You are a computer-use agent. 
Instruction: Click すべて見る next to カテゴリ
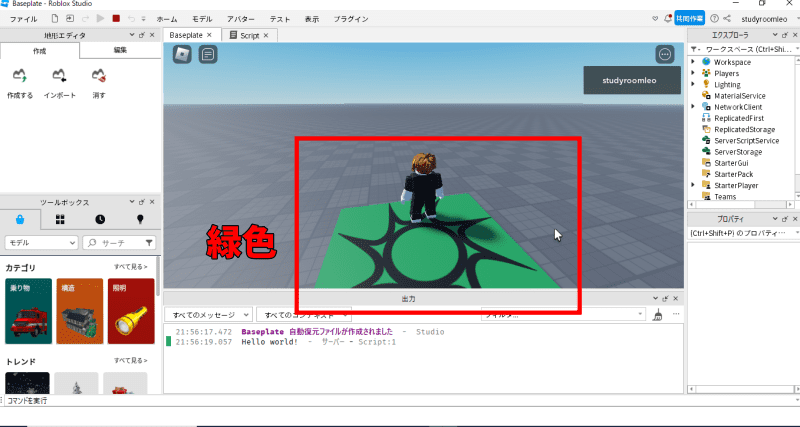click(131, 267)
